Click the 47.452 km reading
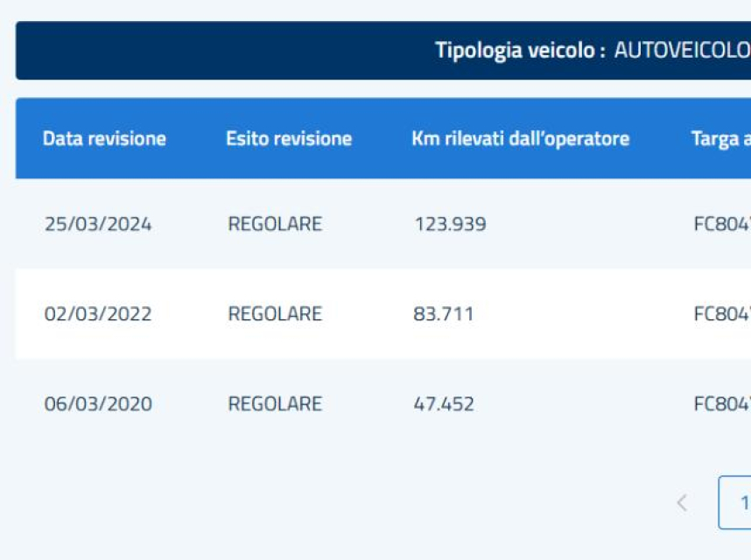Image resolution: width=751 pixels, height=560 pixels. point(443,403)
